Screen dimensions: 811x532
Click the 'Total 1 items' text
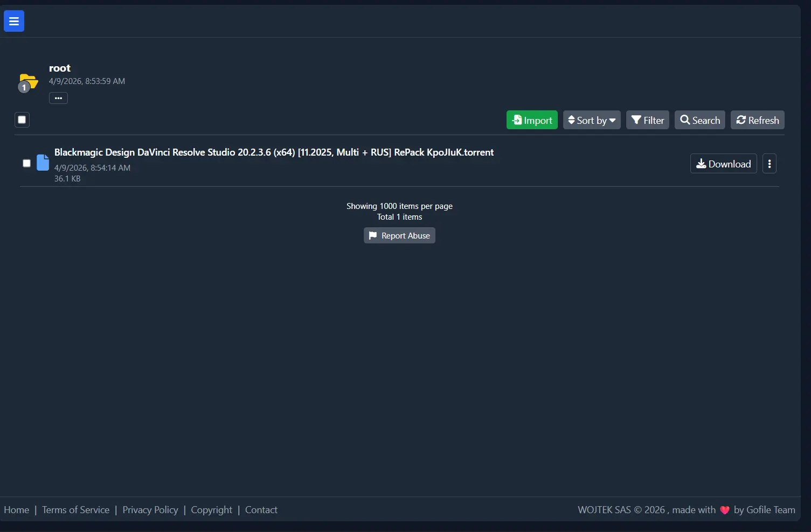click(x=399, y=217)
